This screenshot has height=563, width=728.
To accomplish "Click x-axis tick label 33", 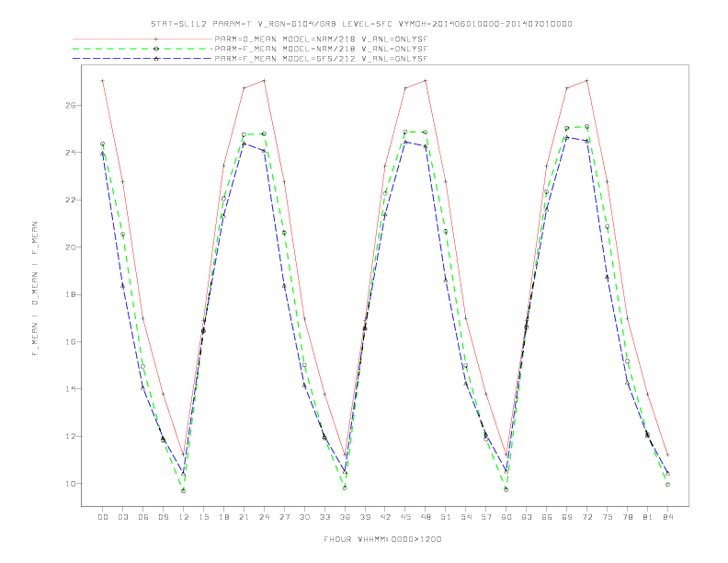I will [324, 517].
